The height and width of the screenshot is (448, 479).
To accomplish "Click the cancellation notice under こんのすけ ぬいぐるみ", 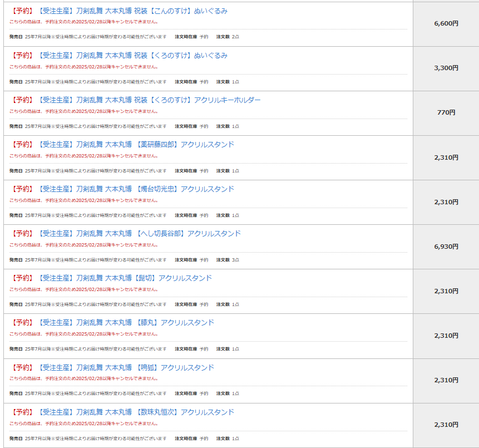I will point(83,22).
